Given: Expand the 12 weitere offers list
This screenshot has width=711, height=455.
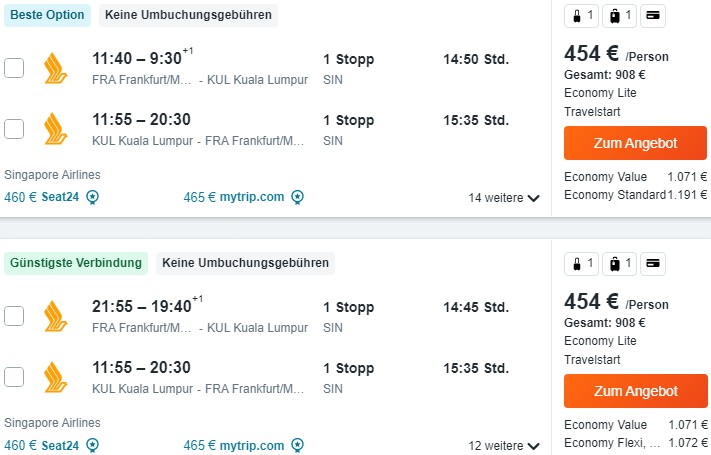Looking at the screenshot, I should click(x=504, y=445).
